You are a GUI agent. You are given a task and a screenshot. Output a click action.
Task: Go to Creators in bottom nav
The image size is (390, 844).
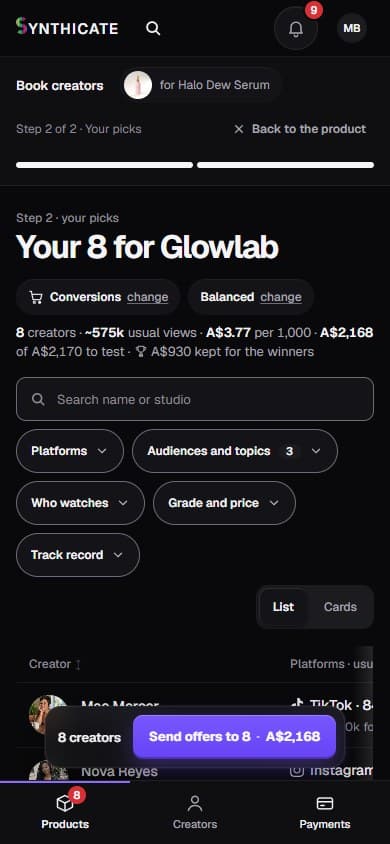195,813
